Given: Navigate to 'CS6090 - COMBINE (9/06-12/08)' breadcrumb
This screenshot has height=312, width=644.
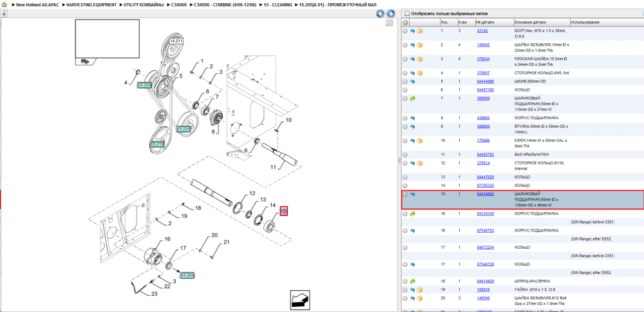Looking at the screenshot, I should [225, 5].
